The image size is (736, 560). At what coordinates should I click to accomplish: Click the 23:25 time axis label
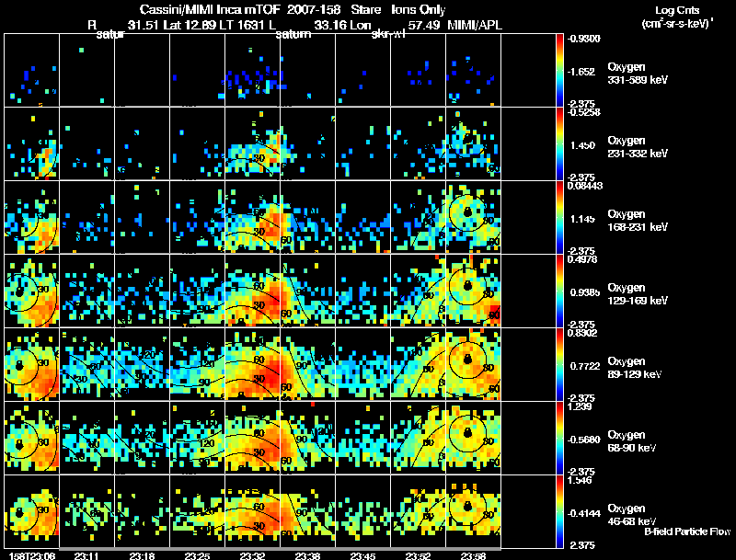pyautogui.click(x=197, y=555)
